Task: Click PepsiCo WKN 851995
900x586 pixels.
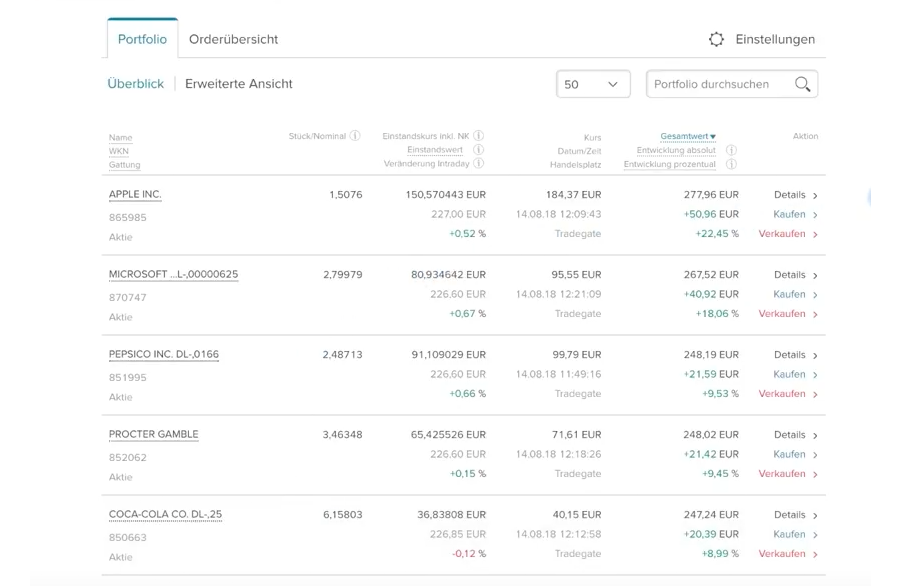Action: (127, 378)
